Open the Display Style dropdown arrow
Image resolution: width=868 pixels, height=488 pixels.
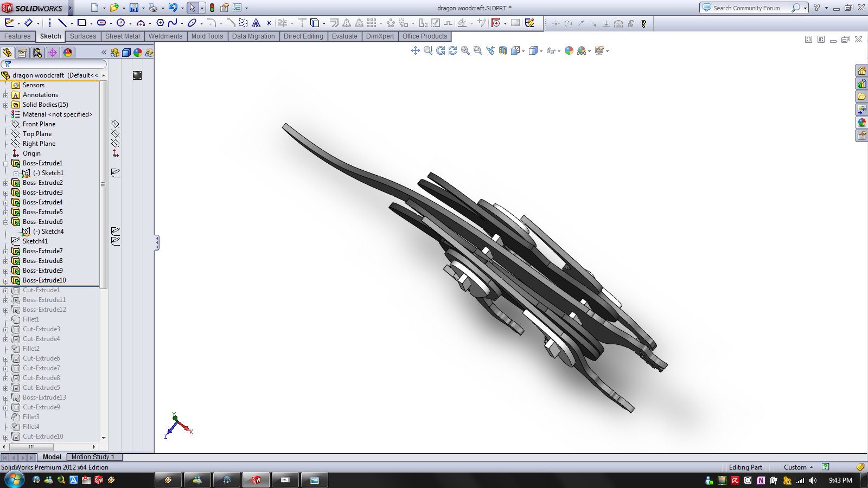(541, 51)
